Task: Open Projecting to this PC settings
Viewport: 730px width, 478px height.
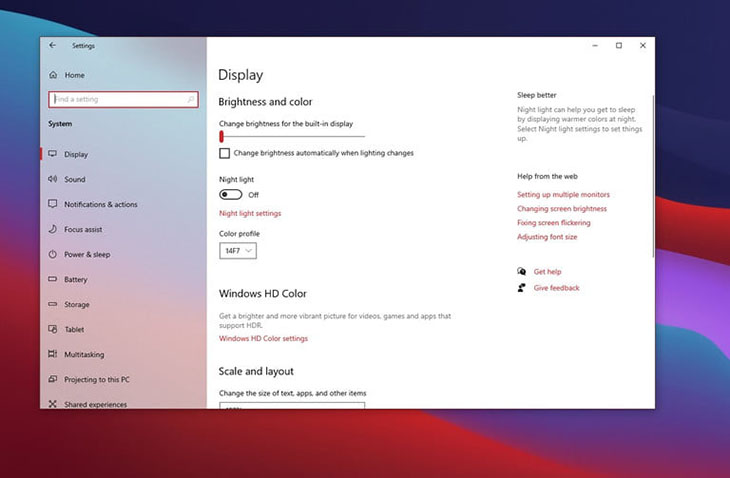Action: [97, 379]
